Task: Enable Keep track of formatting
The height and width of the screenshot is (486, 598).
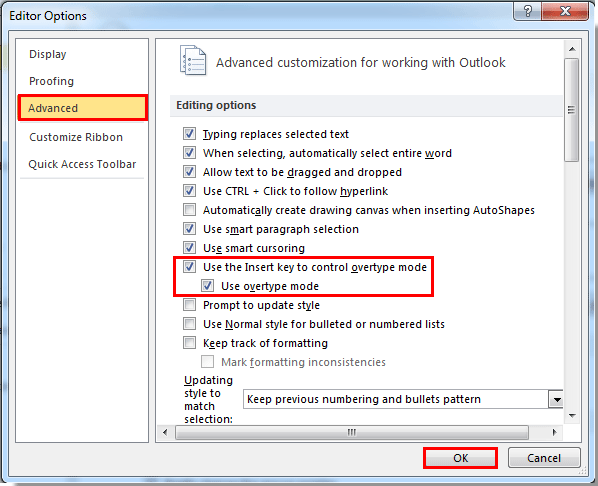Action: coord(190,343)
